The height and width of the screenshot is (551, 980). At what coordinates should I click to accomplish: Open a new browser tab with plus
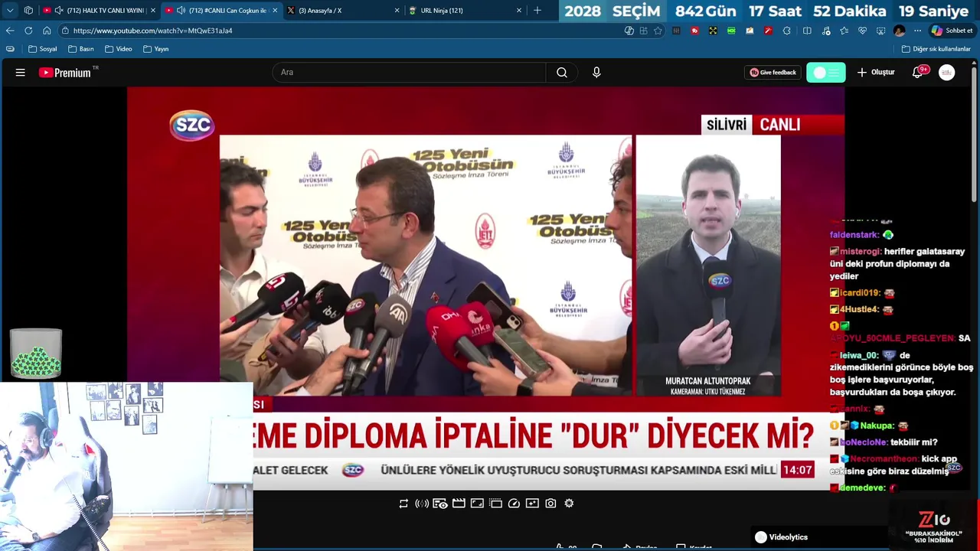tap(537, 11)
